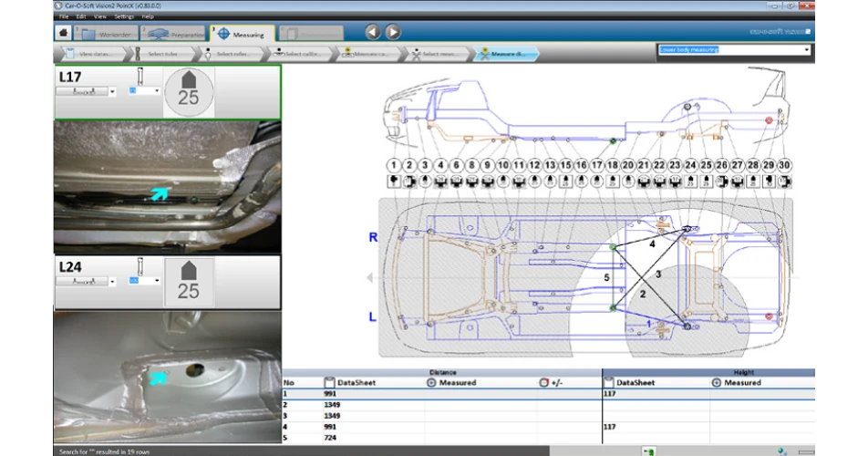
Task: Switch to the Workorder tab
Action: (105, 34)
